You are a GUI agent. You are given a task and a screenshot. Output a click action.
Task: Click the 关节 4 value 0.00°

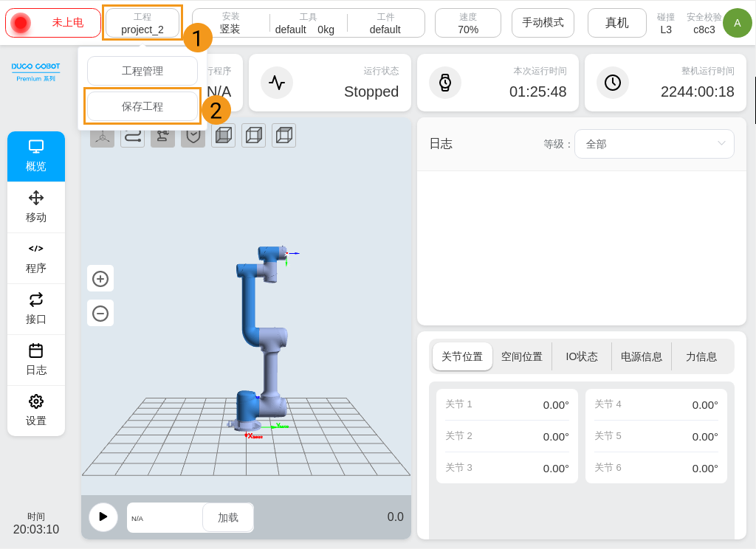pyautogui.click(x=705, y=405)
